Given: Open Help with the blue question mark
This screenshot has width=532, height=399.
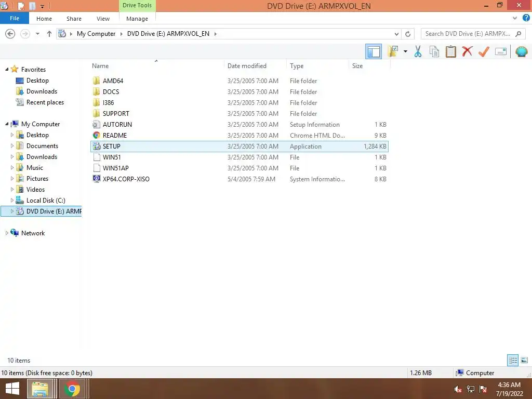Looking at the screenshot, I should (x=526, y=18).
